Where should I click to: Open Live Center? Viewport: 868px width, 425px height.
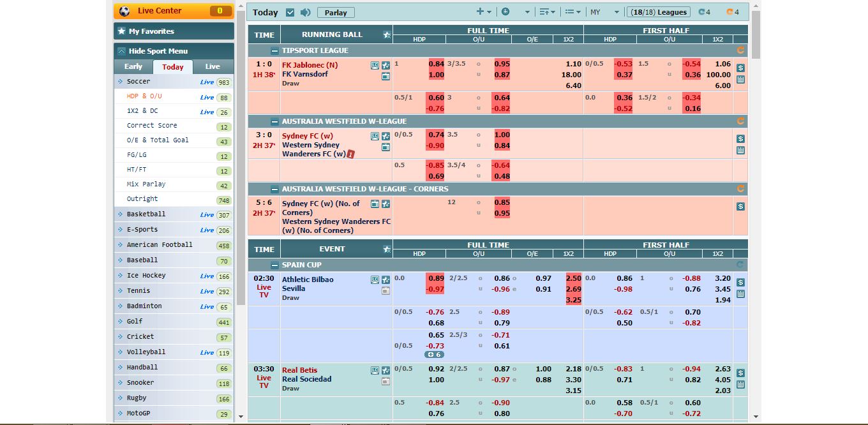point(174,11)
